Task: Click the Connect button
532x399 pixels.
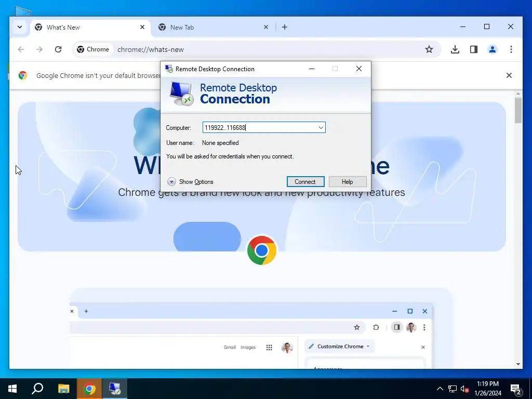Action: (x=305, y=182)
